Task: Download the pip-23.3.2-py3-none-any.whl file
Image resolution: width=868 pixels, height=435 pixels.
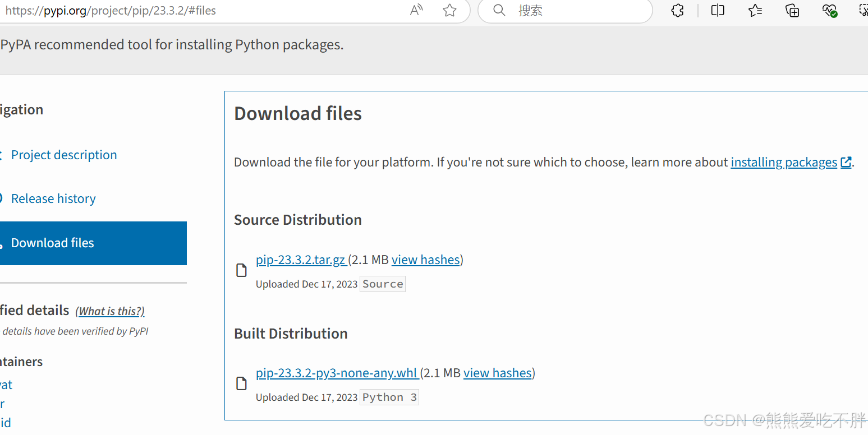Action: pyautogui.click(x=337, y=373)
